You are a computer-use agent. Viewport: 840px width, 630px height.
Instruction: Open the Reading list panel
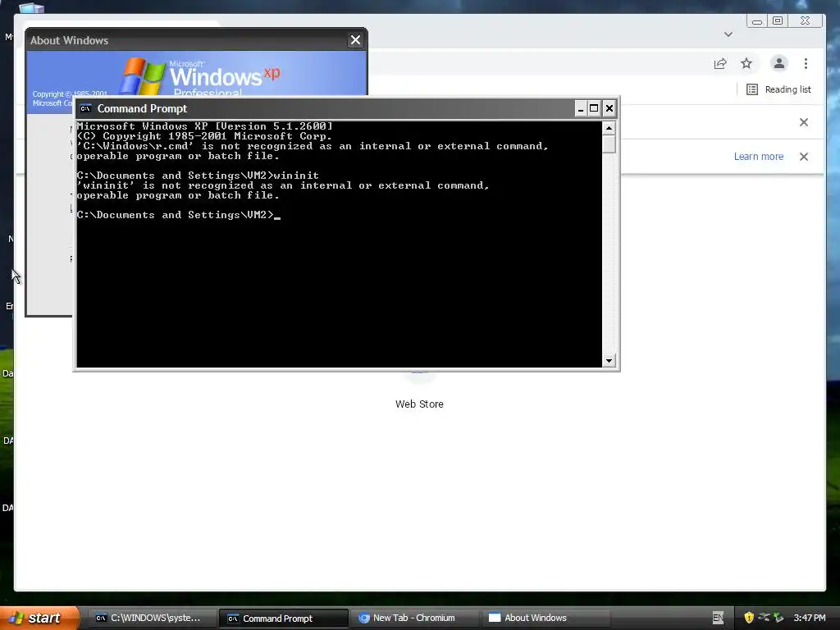779,89
